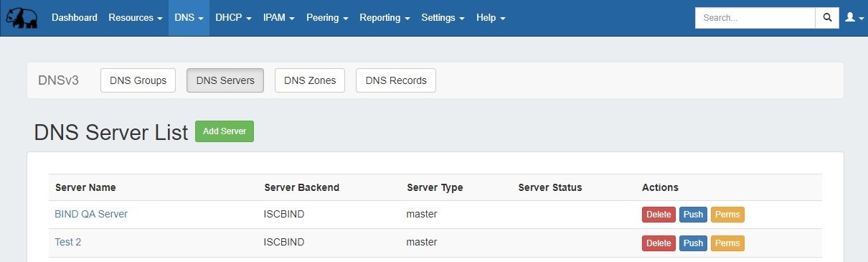Switch to the DNS Zones tab
The width and height of the screenshot is (868, 262).
click(310, 80)
